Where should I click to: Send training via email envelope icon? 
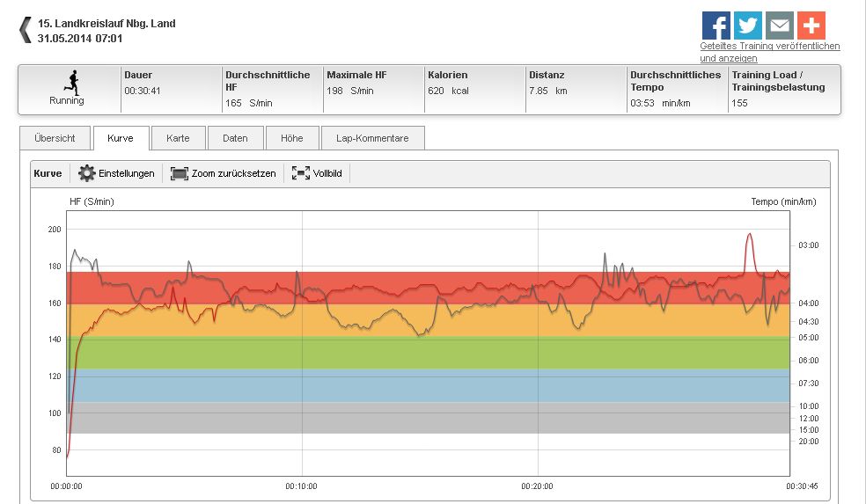point(779,25)
